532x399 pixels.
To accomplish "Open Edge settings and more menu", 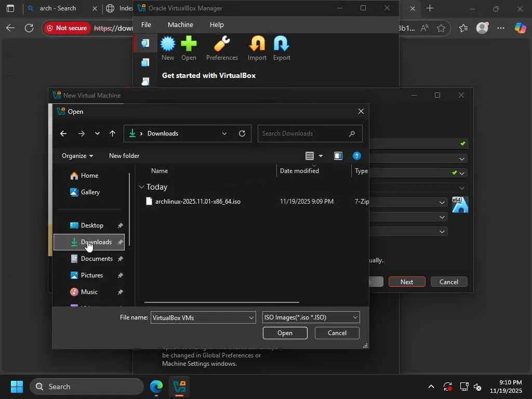I will click(501, 28).
